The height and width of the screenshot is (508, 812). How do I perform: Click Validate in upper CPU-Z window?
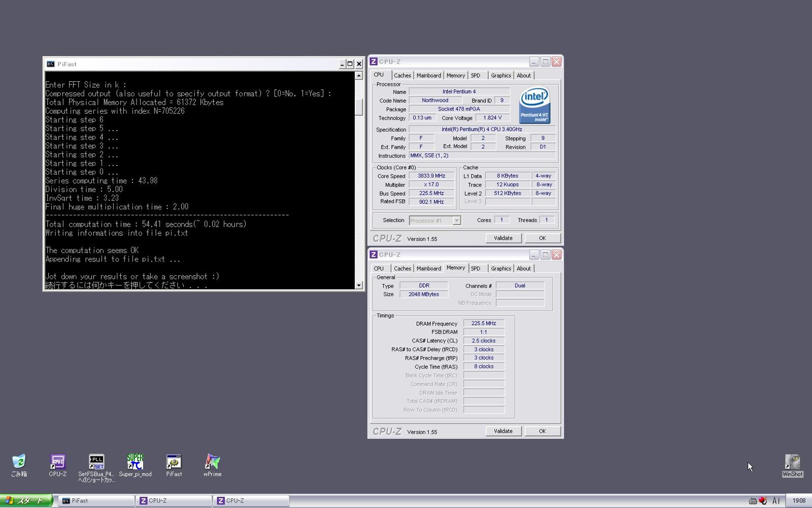tap(503, 238)
